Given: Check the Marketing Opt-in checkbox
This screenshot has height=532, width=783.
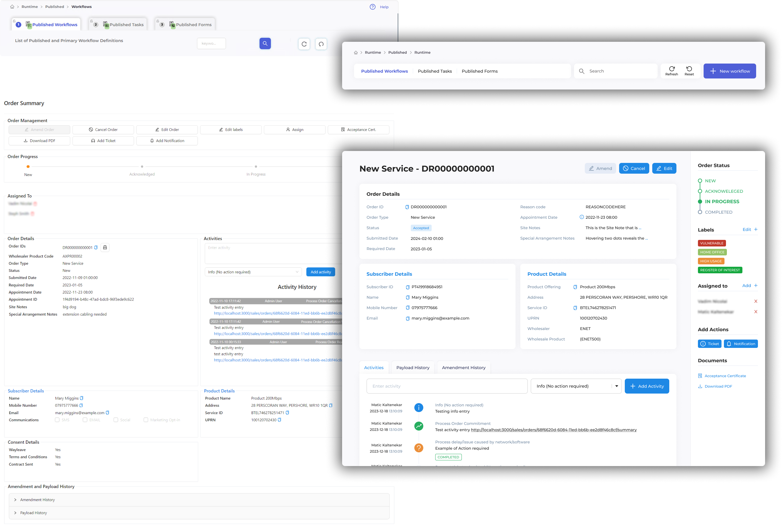Looking at the screenshot, I should (x=146, y=420).
